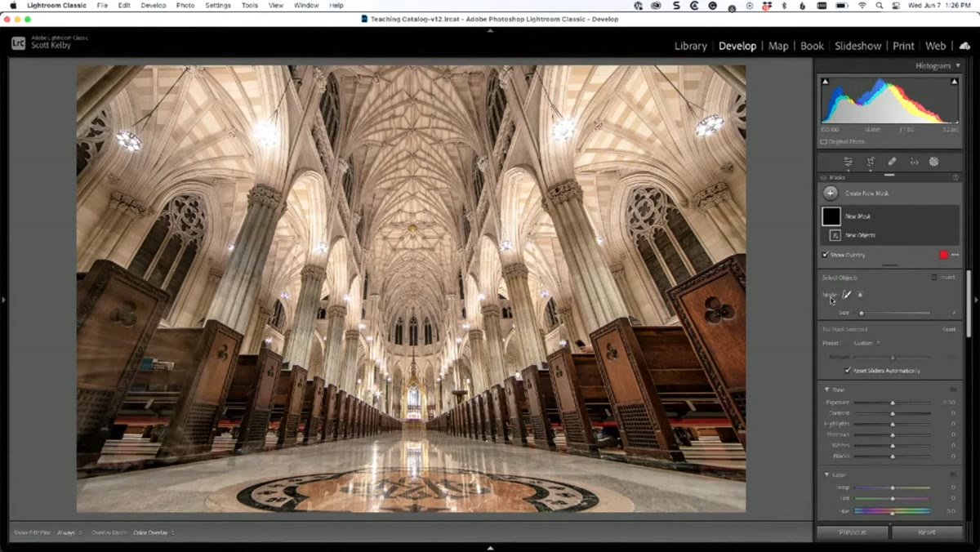Switch to the Print module
This screenshot has height=552, width=980.
click(x=903, y=46)
